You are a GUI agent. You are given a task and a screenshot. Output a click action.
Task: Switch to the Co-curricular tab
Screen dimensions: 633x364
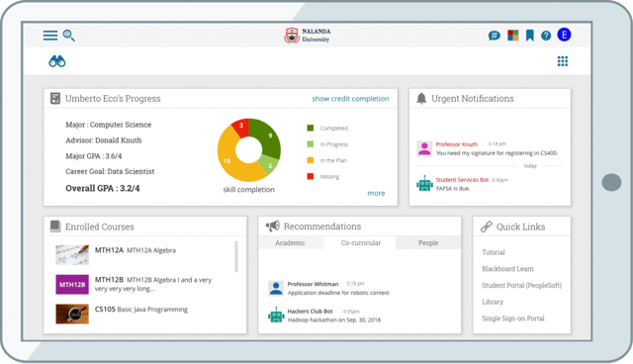point(360,243)
